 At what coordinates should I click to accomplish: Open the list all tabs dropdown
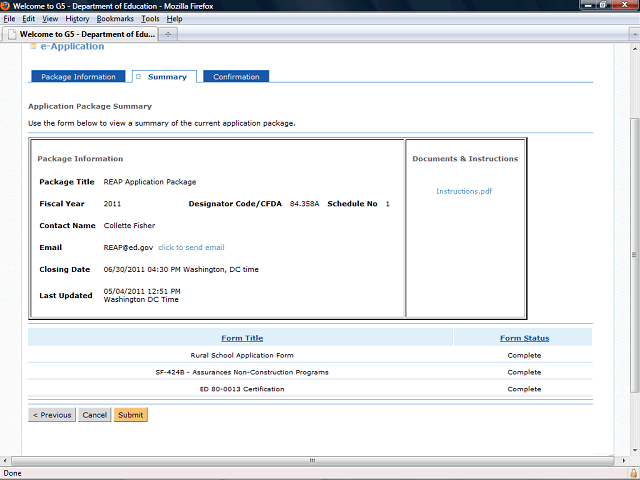pyautogui.click(x=634, y=34)
